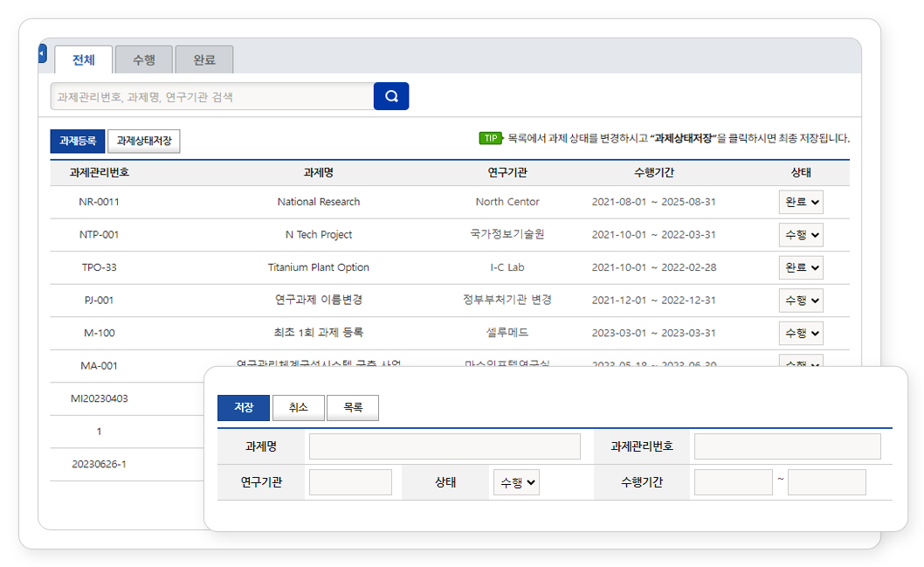Select the 완료 tab
The width and height of the screenshot is (924, 567).
point(204,60)
